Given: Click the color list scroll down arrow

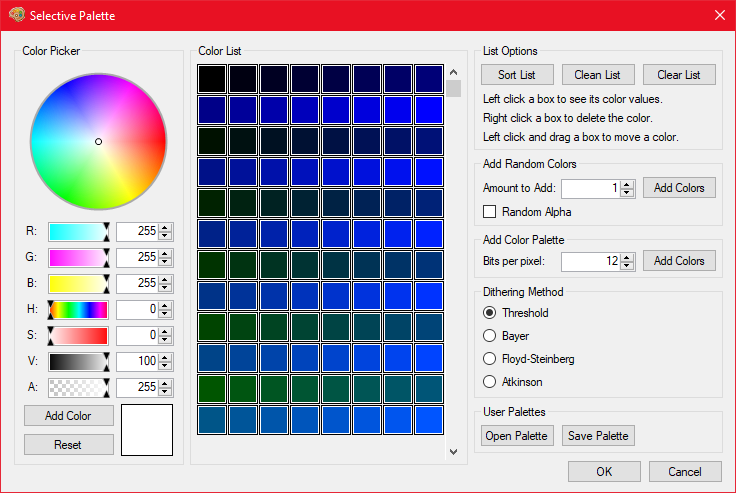Looking at the screenshot, I should [453, 452].
